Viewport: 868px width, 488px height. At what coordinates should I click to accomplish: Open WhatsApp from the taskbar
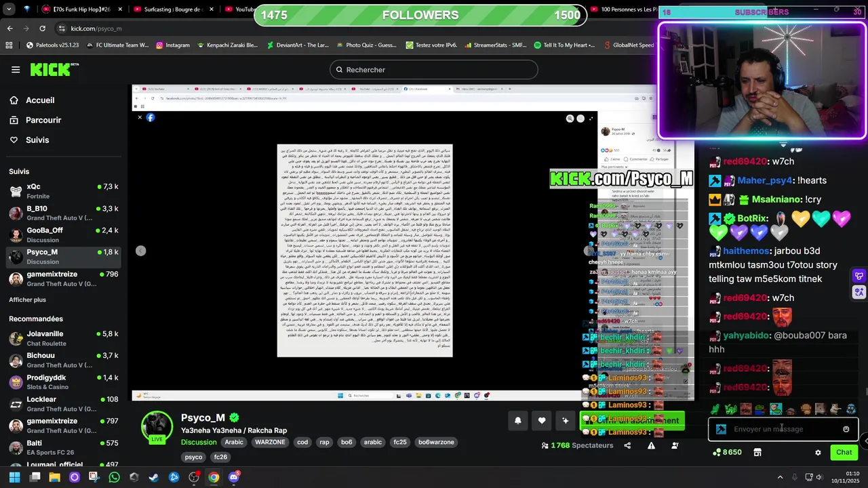[114, 477]
